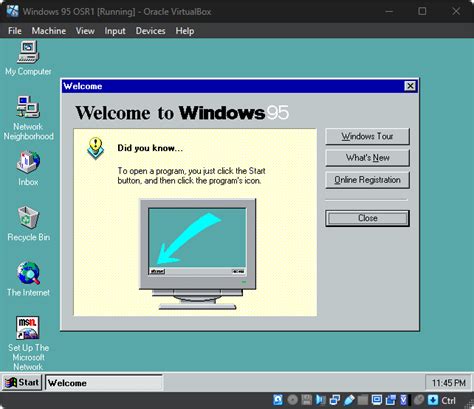
Task: Click the VirtualBox USB devices indicator
Action: point(349,400)
